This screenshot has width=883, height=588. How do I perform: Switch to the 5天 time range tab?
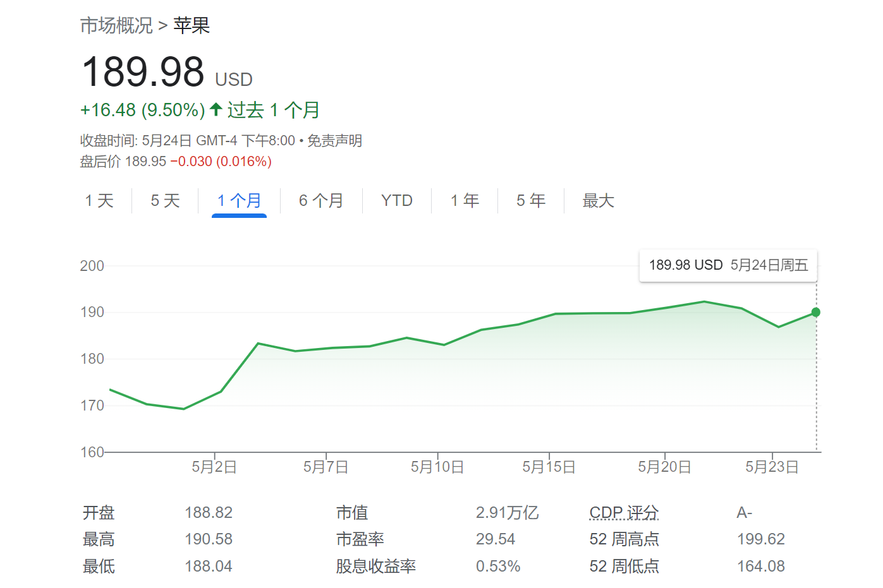click(164, 200)
